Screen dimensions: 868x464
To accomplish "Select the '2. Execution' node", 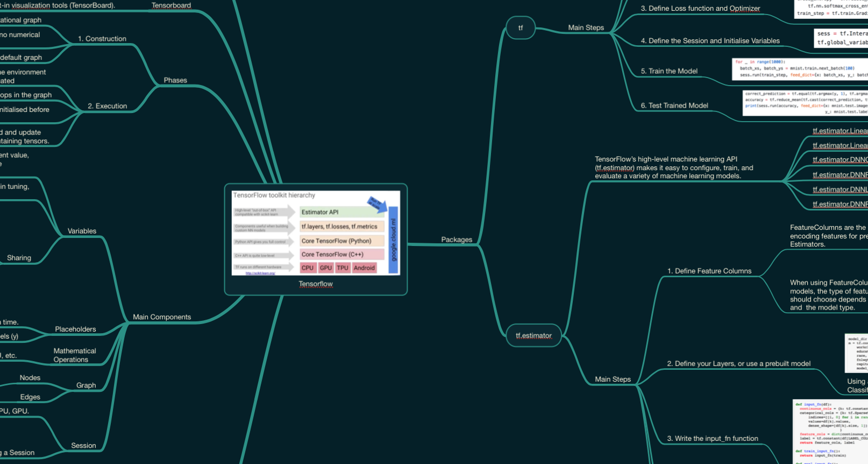I will tap(108, 107).
